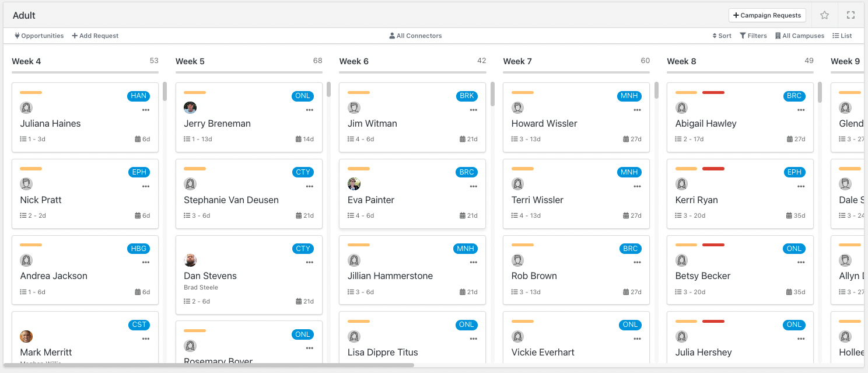Open the Sort options
This screenshot has height=373, width=868.
point(722,36)
